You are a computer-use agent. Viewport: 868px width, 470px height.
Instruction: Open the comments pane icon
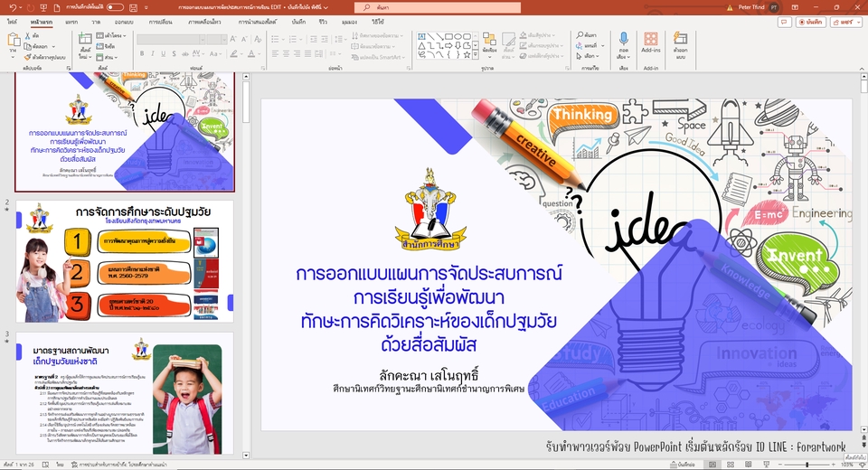(784, 22)
